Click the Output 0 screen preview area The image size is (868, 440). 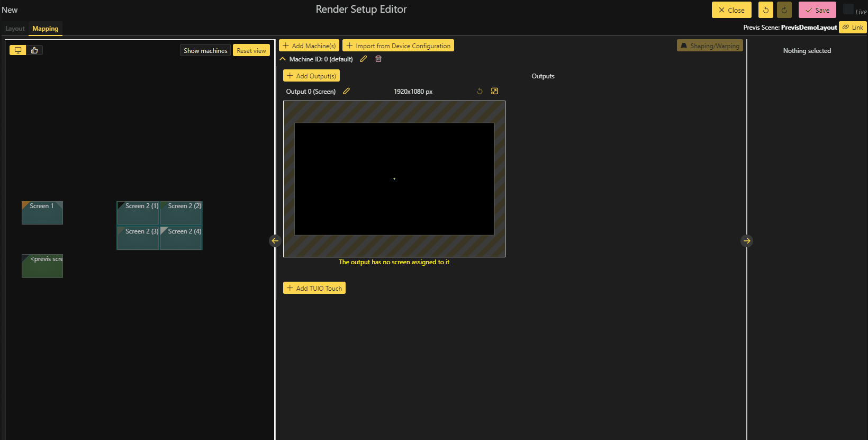394,179
